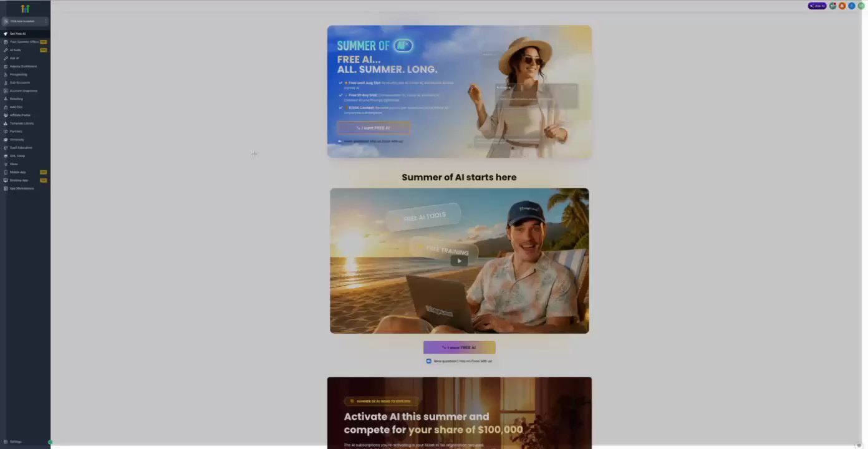This screenshot has height=449, width=868.
Task: Click 'I want FREE AI' in hero banner
Action: tap(374, 128)
